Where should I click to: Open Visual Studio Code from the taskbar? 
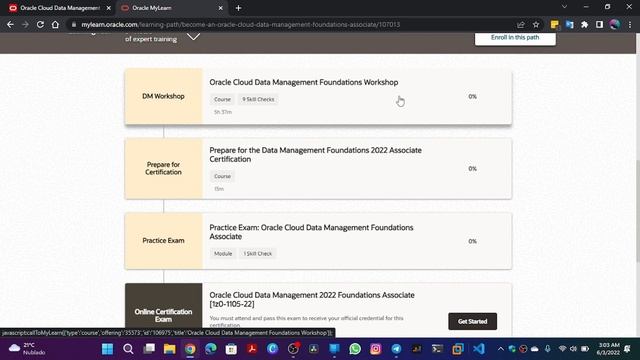tap(479, 349)
